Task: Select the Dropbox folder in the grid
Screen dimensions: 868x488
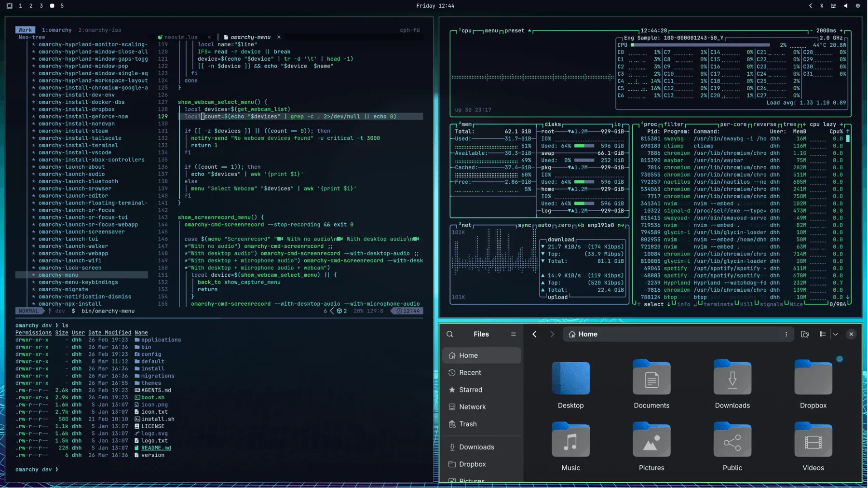Action: tap(813, 378)
